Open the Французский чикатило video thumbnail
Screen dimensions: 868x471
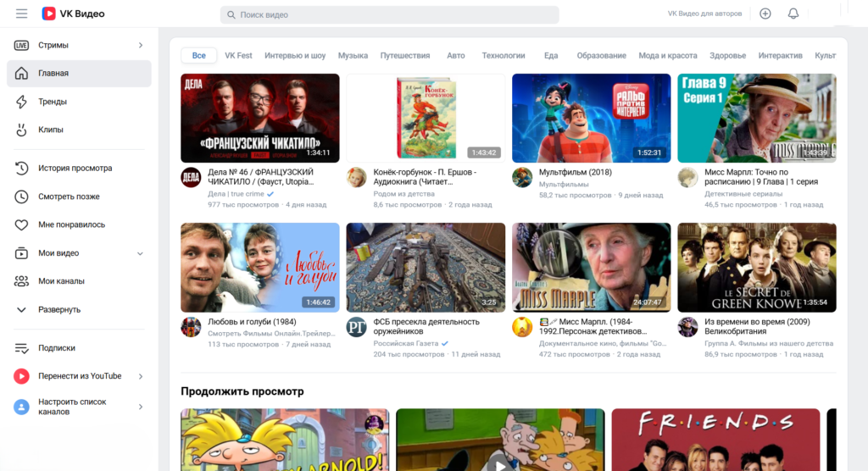[260, 118]
